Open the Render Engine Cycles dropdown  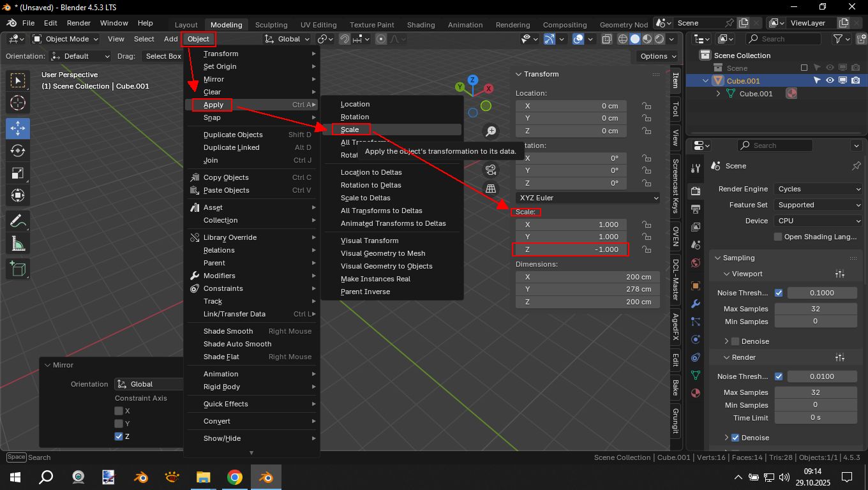819,189
